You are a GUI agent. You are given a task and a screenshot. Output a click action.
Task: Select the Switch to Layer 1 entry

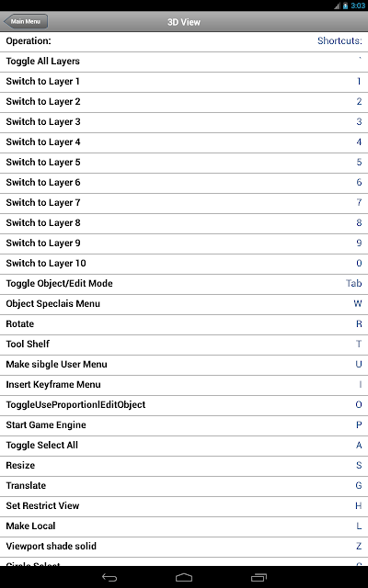point(184,82)
